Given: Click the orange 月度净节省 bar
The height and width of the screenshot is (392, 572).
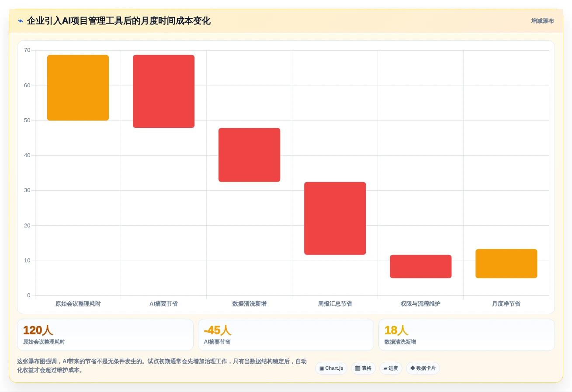Looking at the screenshot, I should pos(506,264).
